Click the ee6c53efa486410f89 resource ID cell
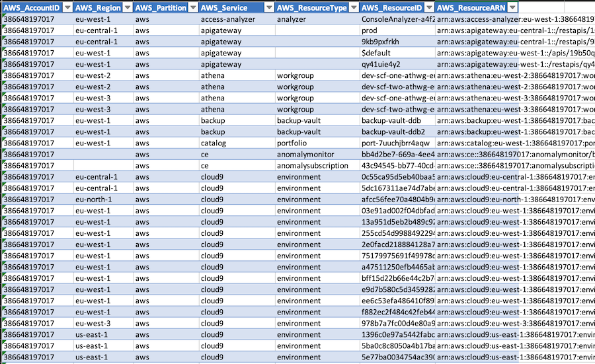 (397, 301)
